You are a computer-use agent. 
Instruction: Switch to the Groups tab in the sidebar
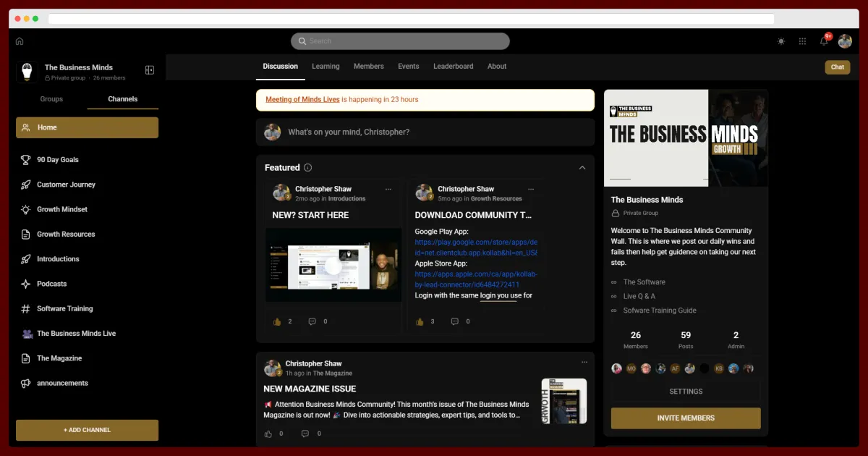click(51, 99)
